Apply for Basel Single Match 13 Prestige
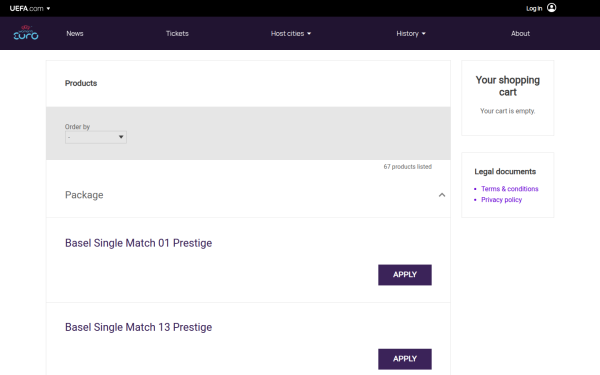 coord(405,359)
